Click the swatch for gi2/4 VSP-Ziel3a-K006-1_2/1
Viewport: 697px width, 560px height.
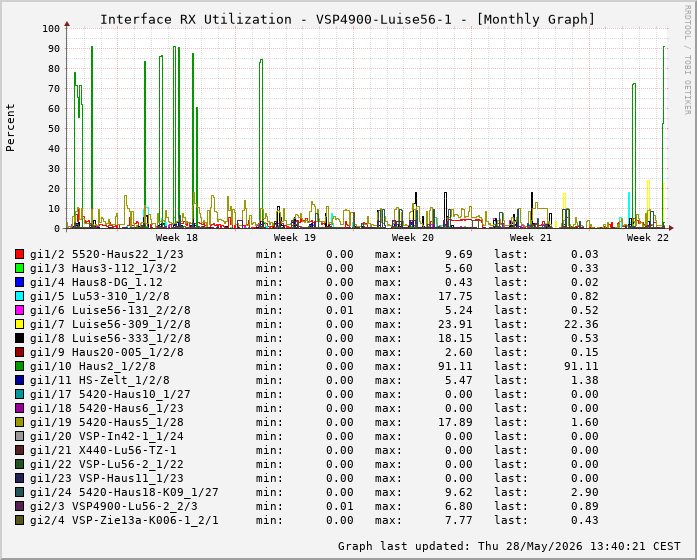[19, 520]
